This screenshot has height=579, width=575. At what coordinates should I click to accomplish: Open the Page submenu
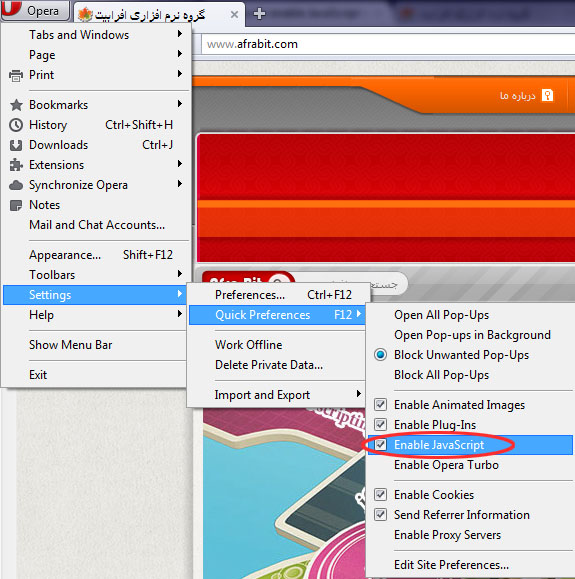click(x=96, y=55)
